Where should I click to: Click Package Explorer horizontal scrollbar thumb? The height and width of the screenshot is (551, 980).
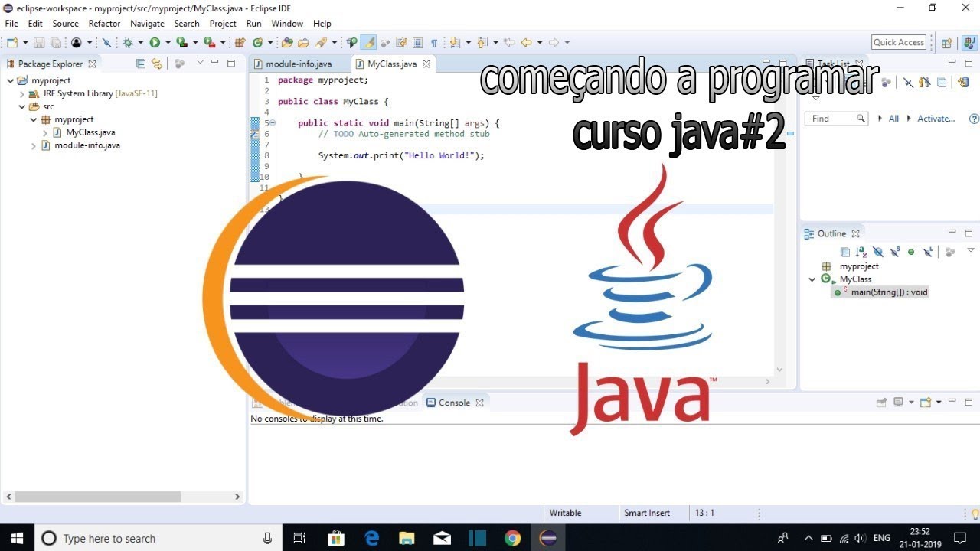97,497
